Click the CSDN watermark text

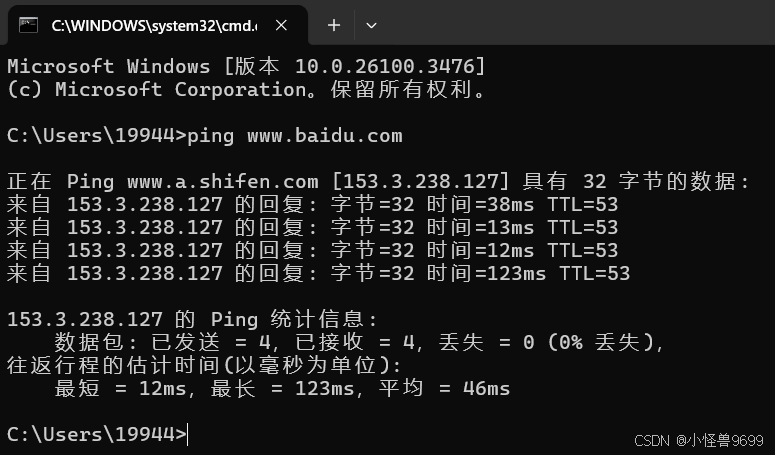pyautogui.click(x=698, y=440)
